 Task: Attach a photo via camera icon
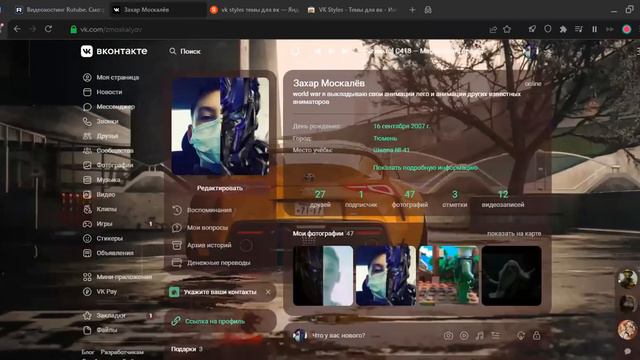tap(448, 336)
